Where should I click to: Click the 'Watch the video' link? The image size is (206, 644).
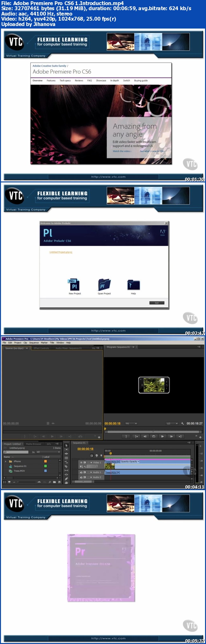[122, 151]
